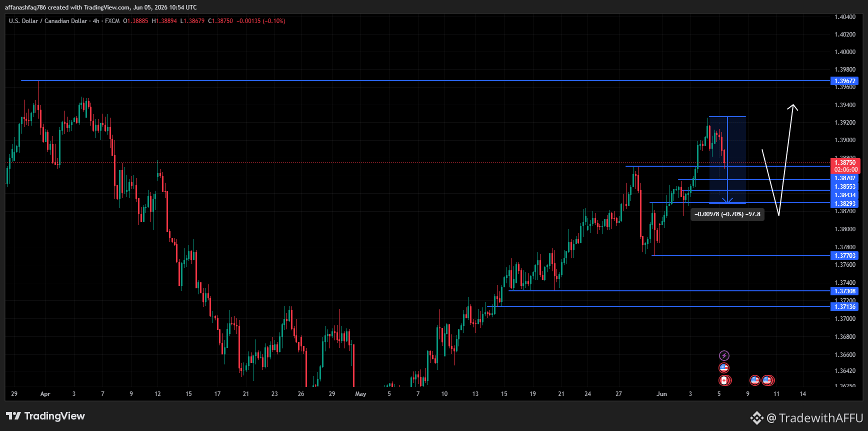The width and height of the screenshot is (868, 431).
Task: Click the U.S. Dollar / Canadian Dollar symbol title
Action: (x=48, y=21)
